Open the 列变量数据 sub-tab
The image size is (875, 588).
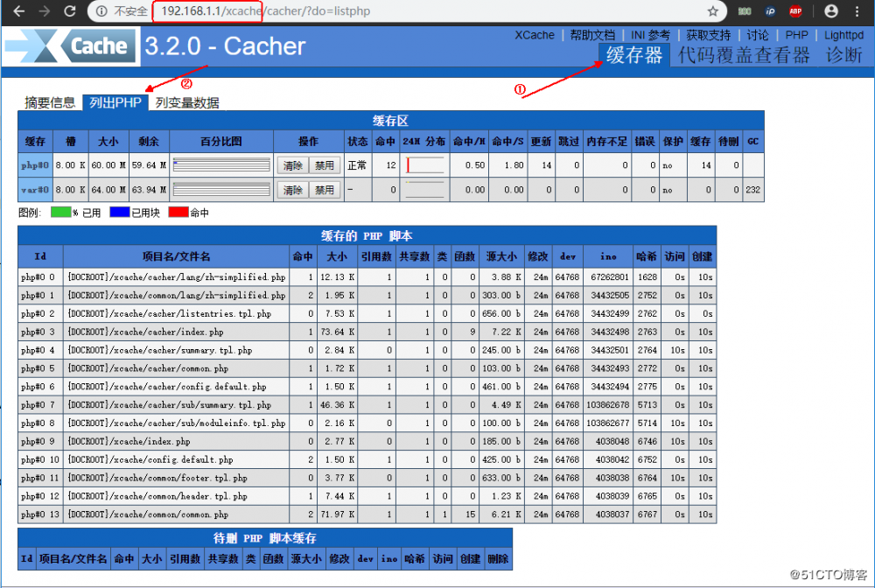[x=187, y=102]
